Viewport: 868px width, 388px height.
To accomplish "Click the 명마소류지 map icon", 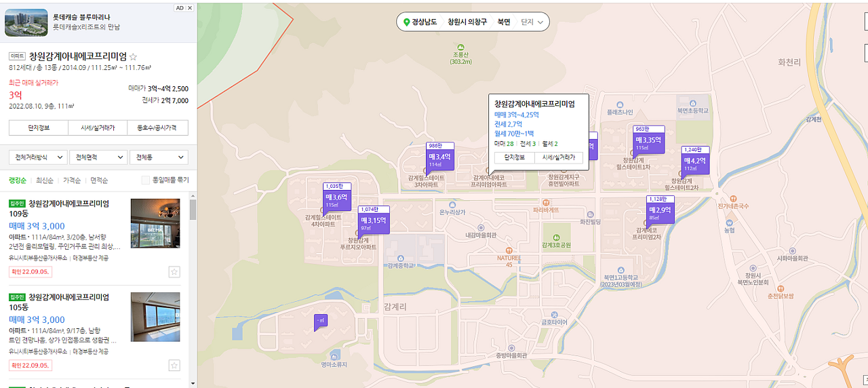I will click(x=334, y=355).
